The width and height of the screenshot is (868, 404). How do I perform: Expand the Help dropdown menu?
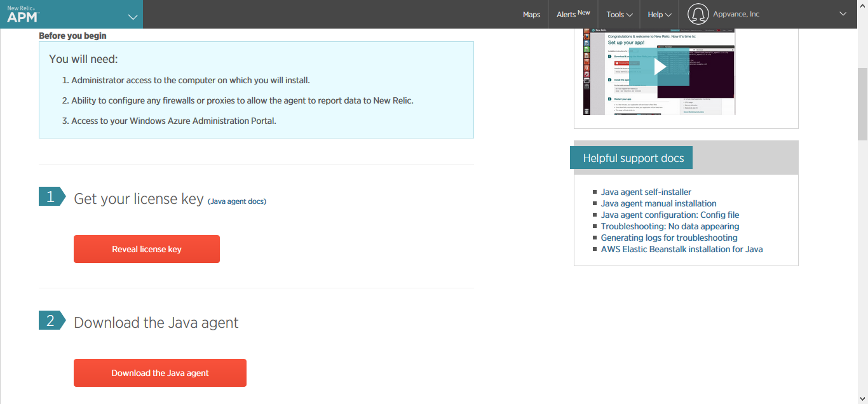click(x=660, y=15)
